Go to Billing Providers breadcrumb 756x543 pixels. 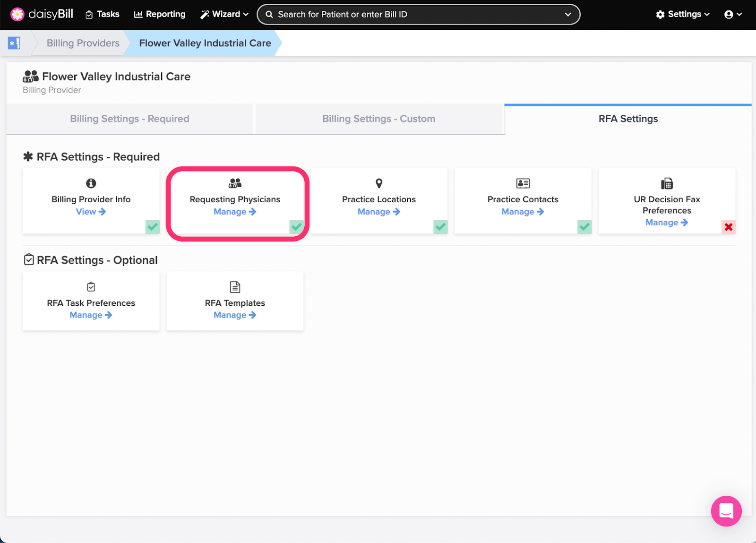(83, 43)
